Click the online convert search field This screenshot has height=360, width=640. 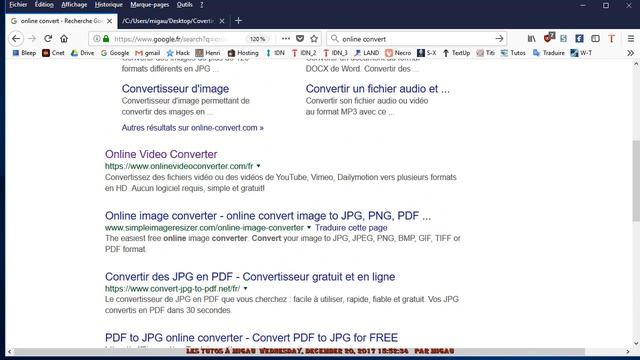pos(416,39)
